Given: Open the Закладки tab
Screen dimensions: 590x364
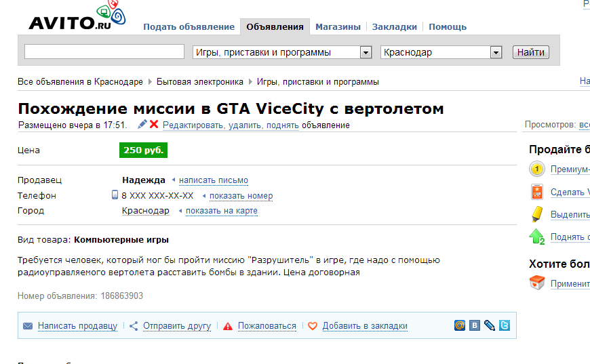Looking at the screenshot, I should [x=394, y=27].
